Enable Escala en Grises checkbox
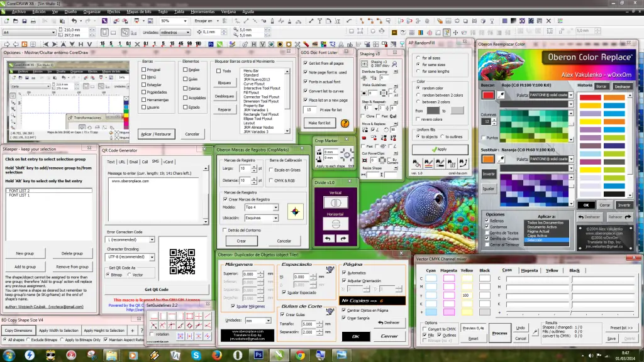 click(x=271, y=170)
